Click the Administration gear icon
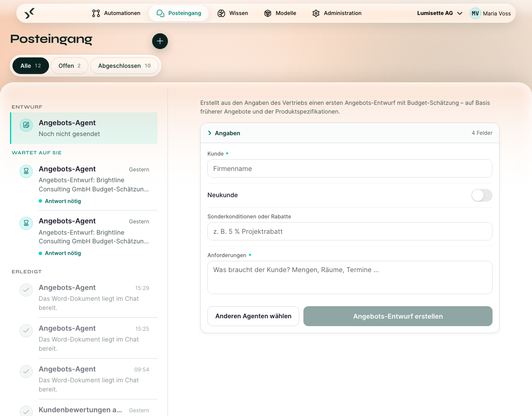The image size is (532, 416). pyautogui.click(x=316, y=13)
